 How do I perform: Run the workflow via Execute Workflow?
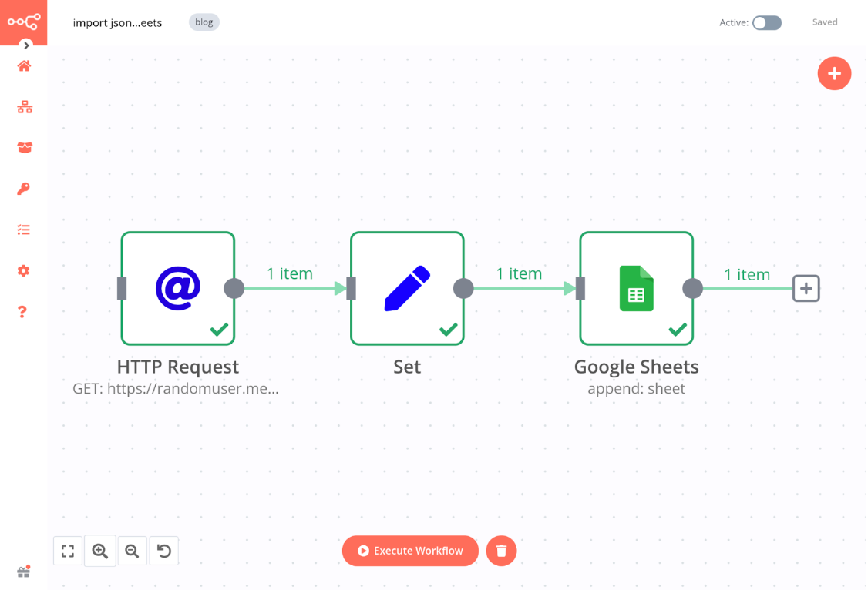[x=410, y=551]
